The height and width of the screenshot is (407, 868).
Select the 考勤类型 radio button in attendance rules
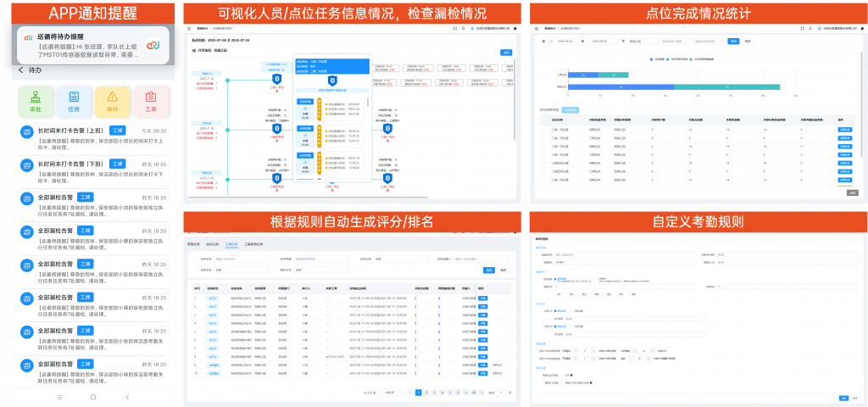555,278
